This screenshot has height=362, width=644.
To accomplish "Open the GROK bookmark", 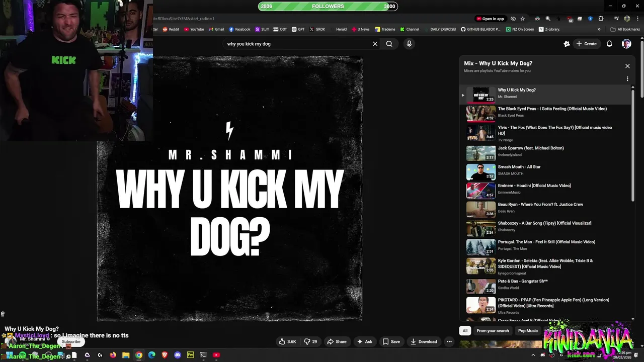I will [317, 29].
